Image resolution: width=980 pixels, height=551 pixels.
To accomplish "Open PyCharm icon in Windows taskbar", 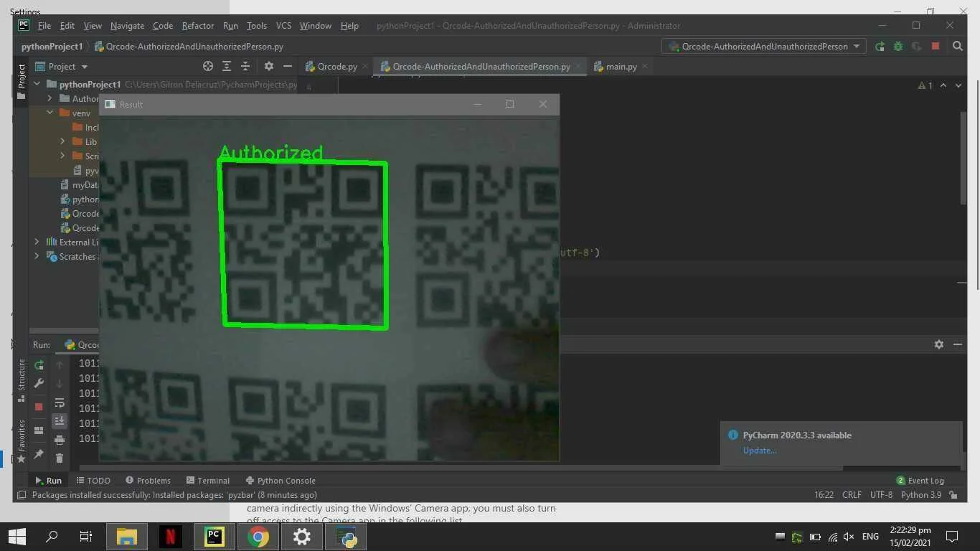I will click(x=214, y=536).
